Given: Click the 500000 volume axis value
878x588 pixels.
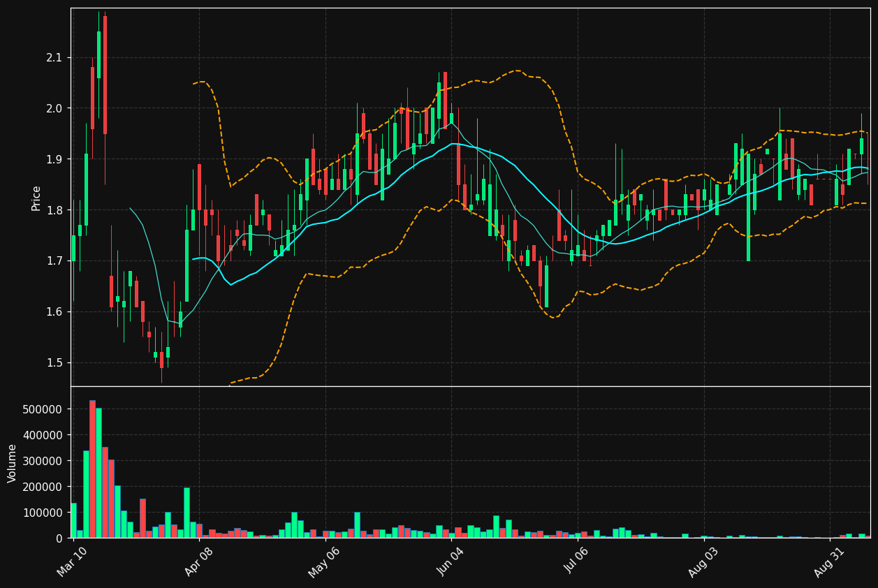Looking at the screenshot, I should coord(43,409).
